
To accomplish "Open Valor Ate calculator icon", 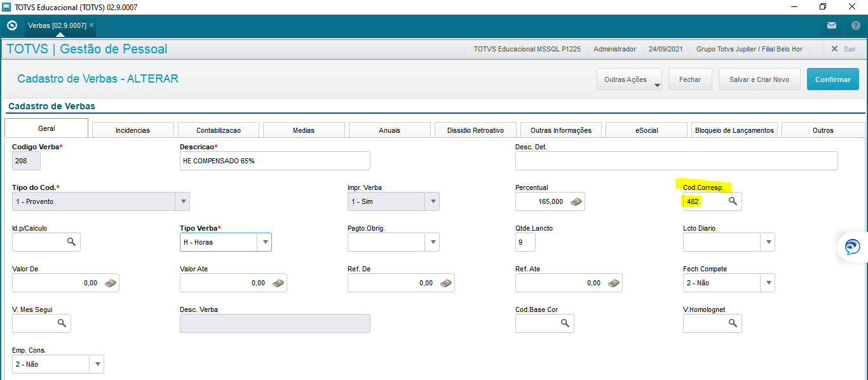I will [278, 283].
